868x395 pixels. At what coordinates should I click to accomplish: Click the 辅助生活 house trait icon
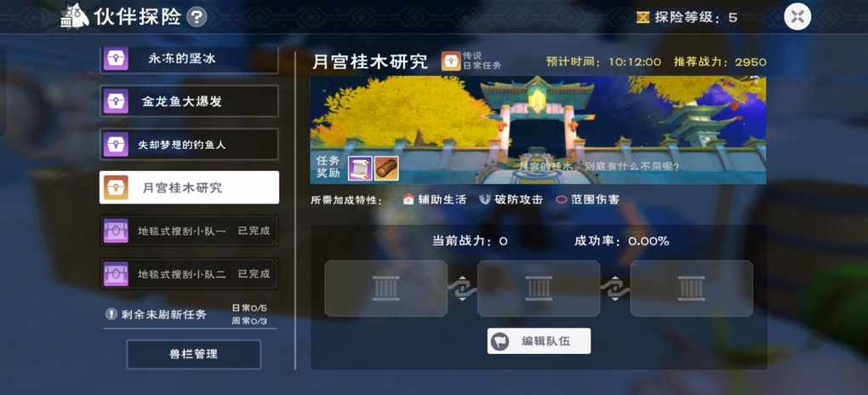pyautogui.click(x=408, y=199)
